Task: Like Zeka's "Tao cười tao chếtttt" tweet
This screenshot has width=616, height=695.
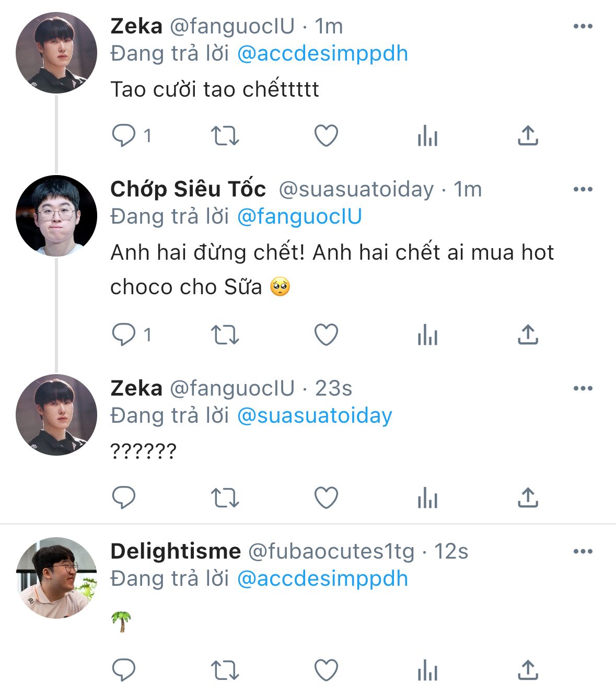Action: click(326, 136)
